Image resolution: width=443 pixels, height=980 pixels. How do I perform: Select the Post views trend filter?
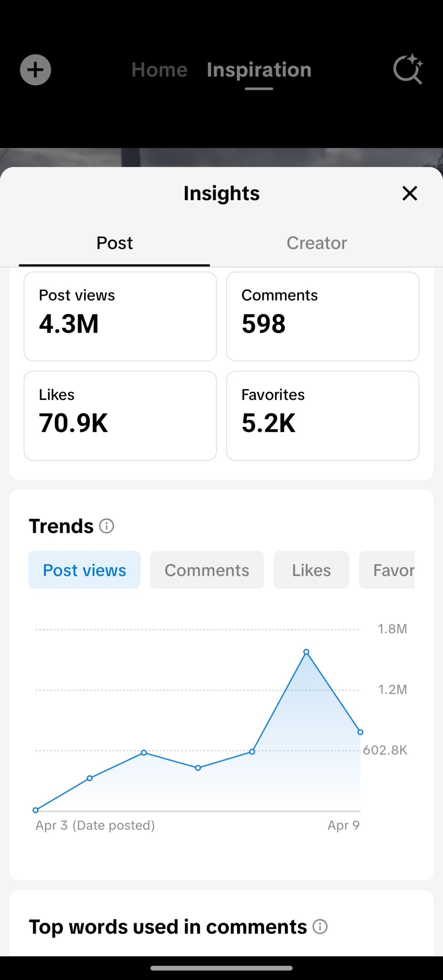(85, 570)
